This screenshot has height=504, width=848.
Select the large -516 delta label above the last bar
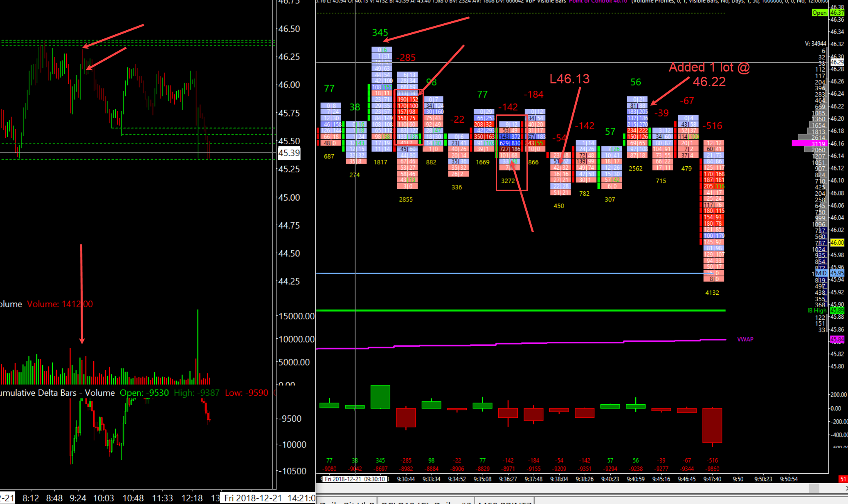[x=712, y=125]
